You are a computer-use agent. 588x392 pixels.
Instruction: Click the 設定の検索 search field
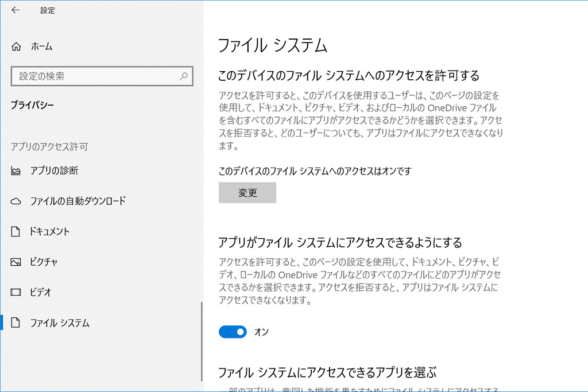click(95, 76)
